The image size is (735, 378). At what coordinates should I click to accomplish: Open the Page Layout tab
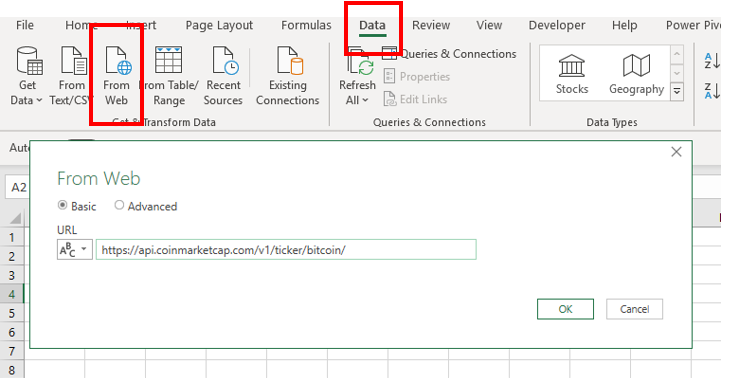point(219,25)
